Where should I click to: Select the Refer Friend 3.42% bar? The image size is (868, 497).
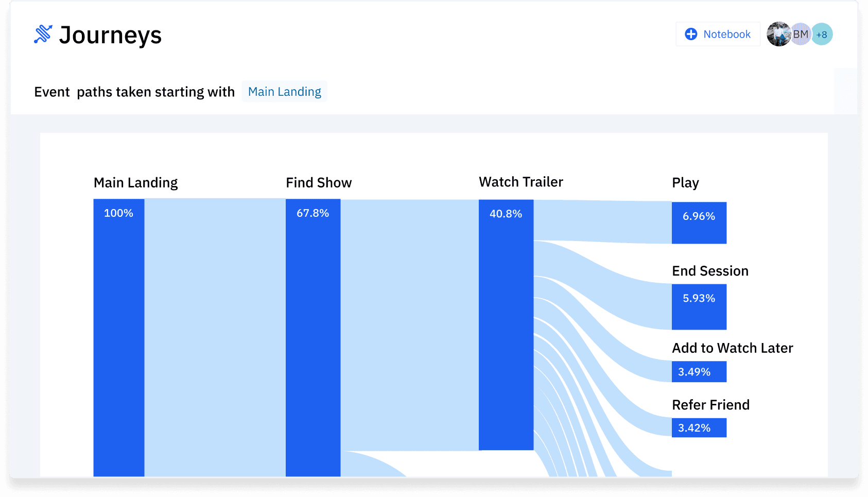pos(699,427)
